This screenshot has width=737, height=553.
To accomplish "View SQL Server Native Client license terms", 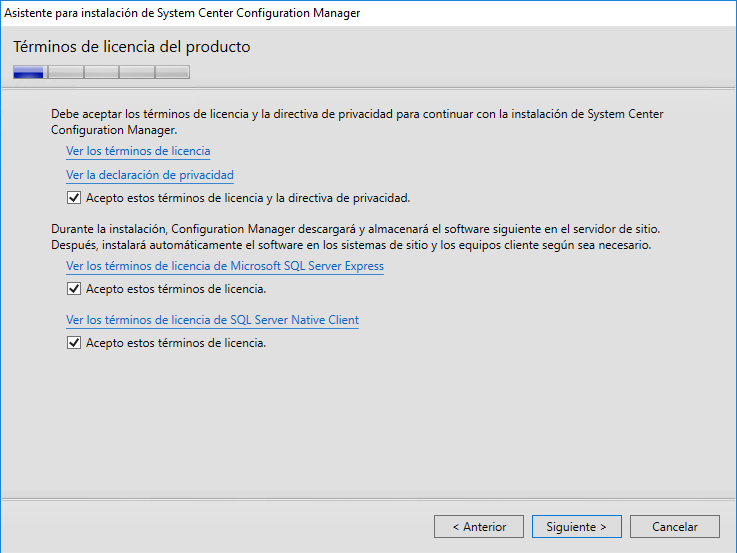I will 212,320.
